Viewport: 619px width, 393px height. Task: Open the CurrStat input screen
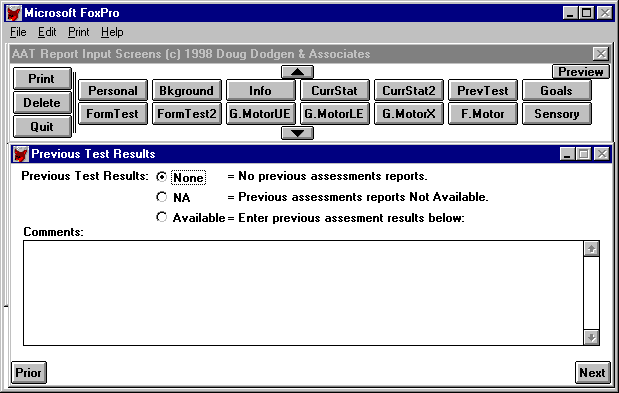coord(335,90)
